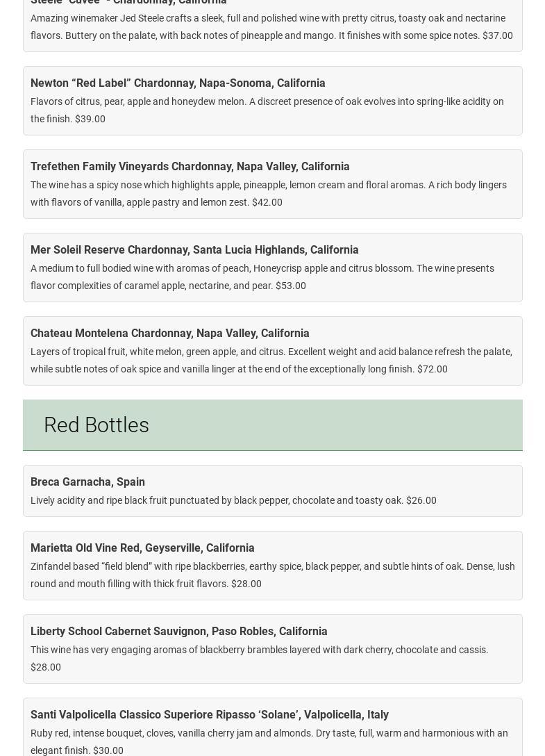Click Trefethen Family Vineyards Chardonnay heading
This screenshot has width=545, height=756.
[x=190, y=167]
